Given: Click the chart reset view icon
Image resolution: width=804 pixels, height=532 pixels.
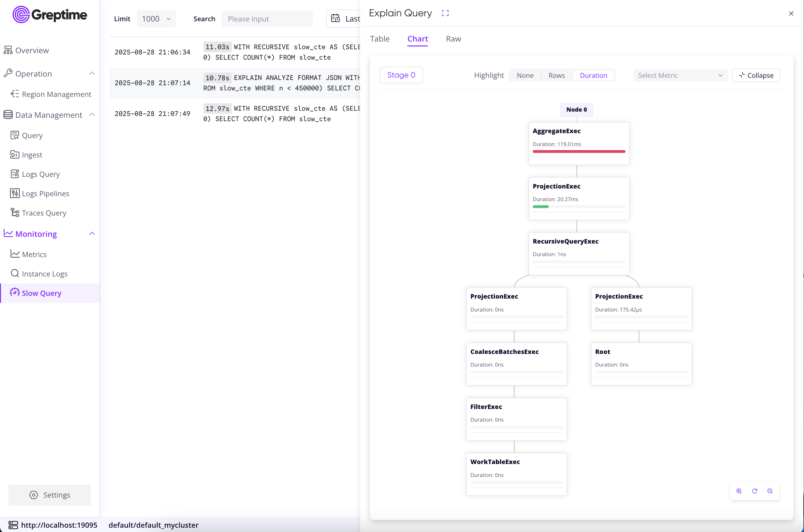Looking at the screenshot, I should point(754,491).
